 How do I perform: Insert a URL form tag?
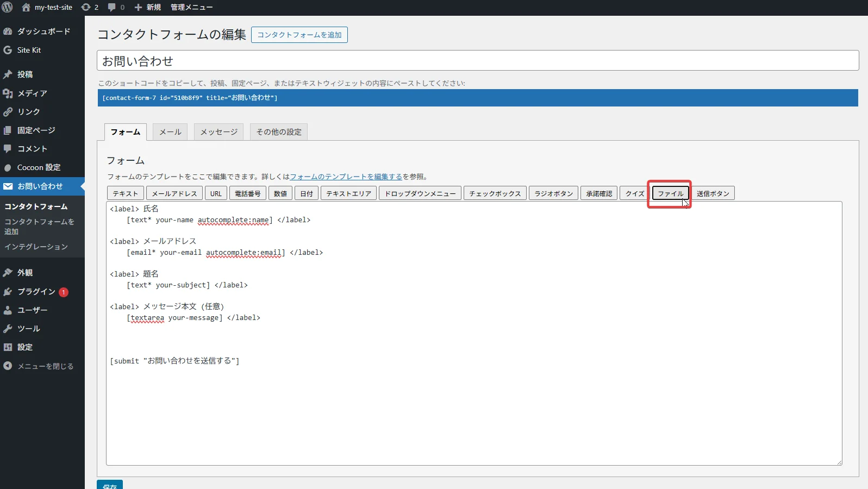pyautogui.click(x=216, y=193)
